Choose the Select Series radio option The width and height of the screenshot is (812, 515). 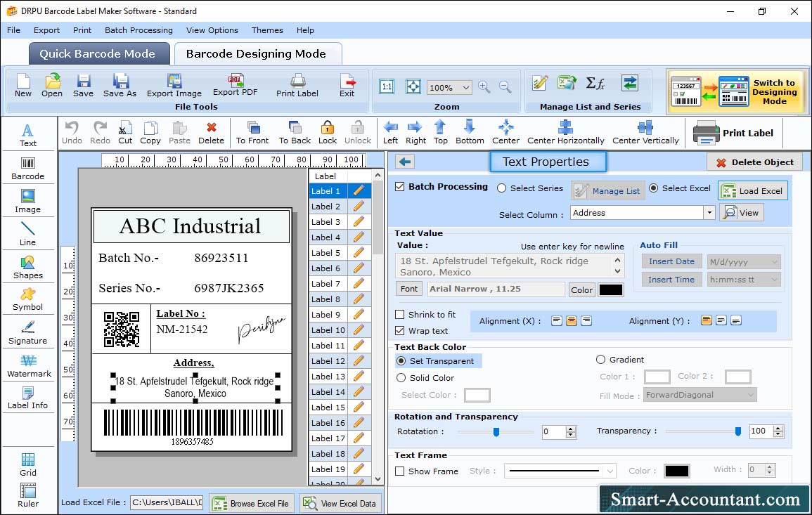pyautogui.click(x=502, y=188)
